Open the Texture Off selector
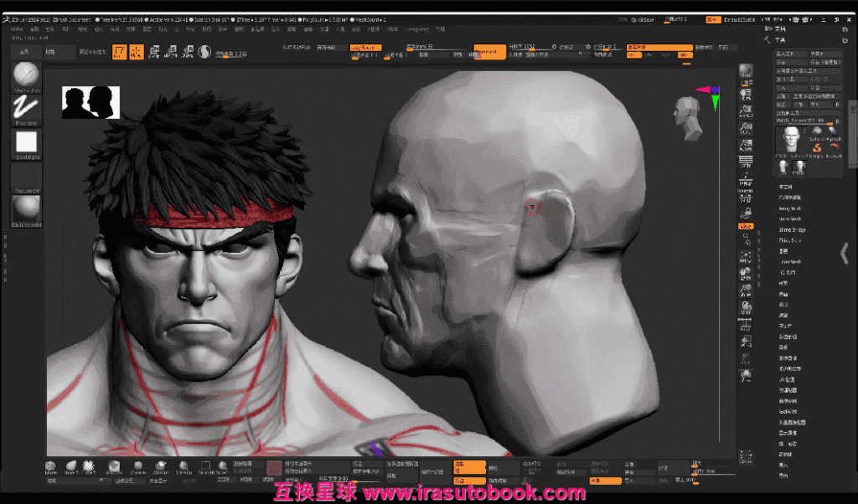Viewport: 858px width, 504px height. click(x=26, y=177)
